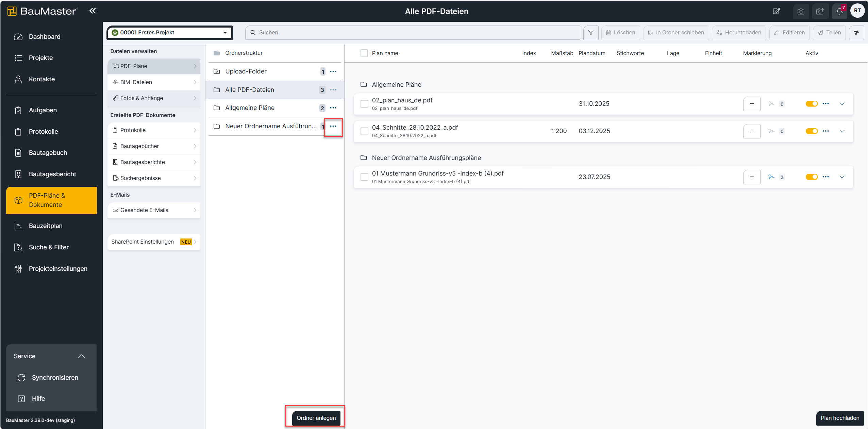
Task: Click the Plan hochladen button
Action: pos(840,418)
